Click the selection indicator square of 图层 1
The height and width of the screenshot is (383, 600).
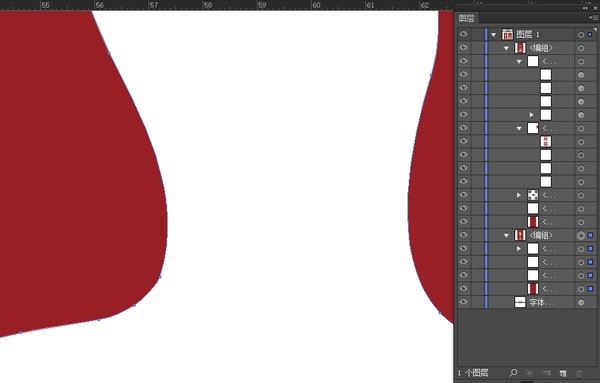tap(590, 34)
